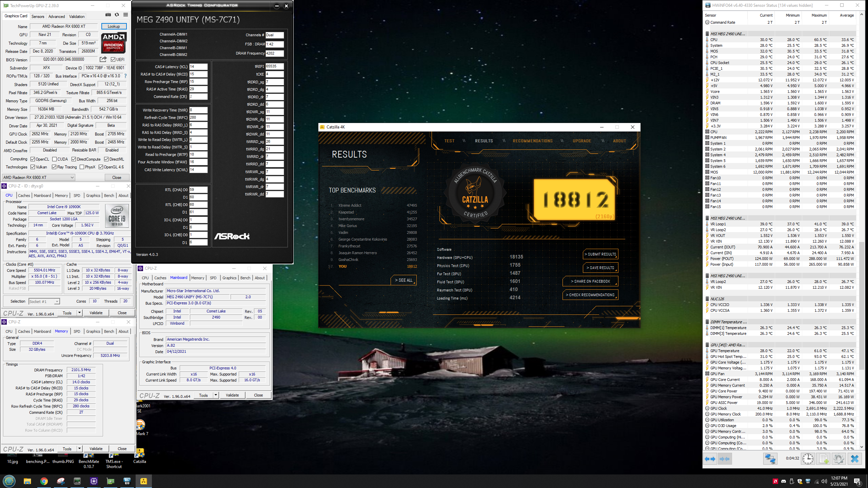Open GPU selection dropdown AMD Radeon RX 6900 XT
The width and height of the screenshot is (868, 488).
38,178
